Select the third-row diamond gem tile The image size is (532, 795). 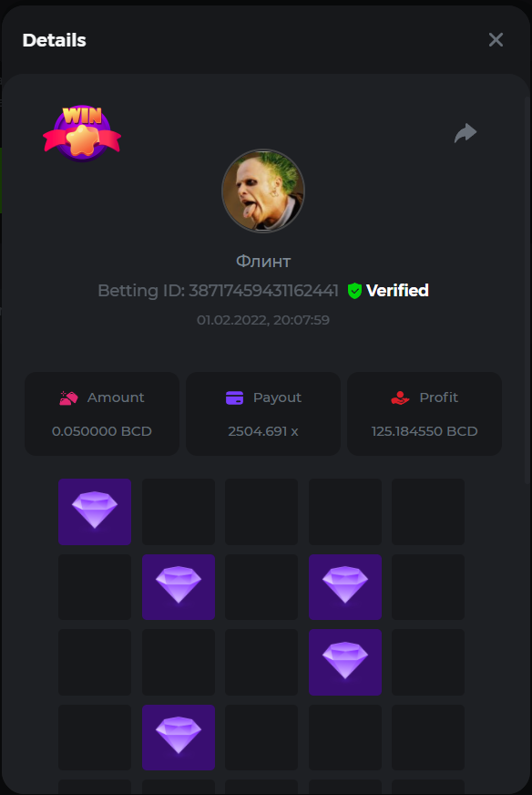coord(345,662)
